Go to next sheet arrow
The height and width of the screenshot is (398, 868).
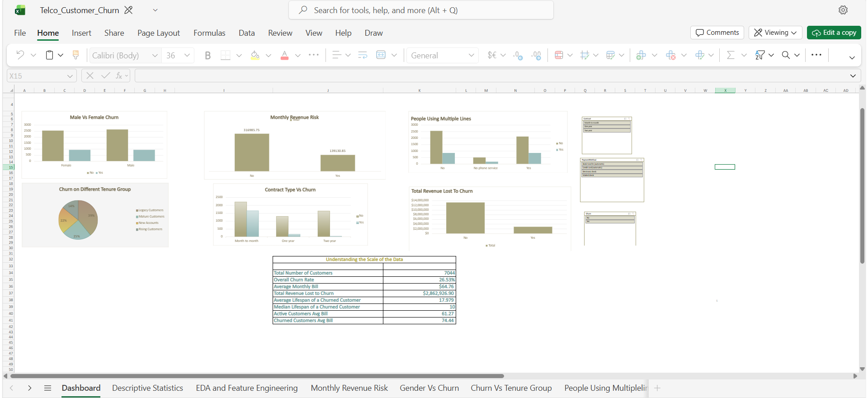pyautogui.click(x=30, y=388)
